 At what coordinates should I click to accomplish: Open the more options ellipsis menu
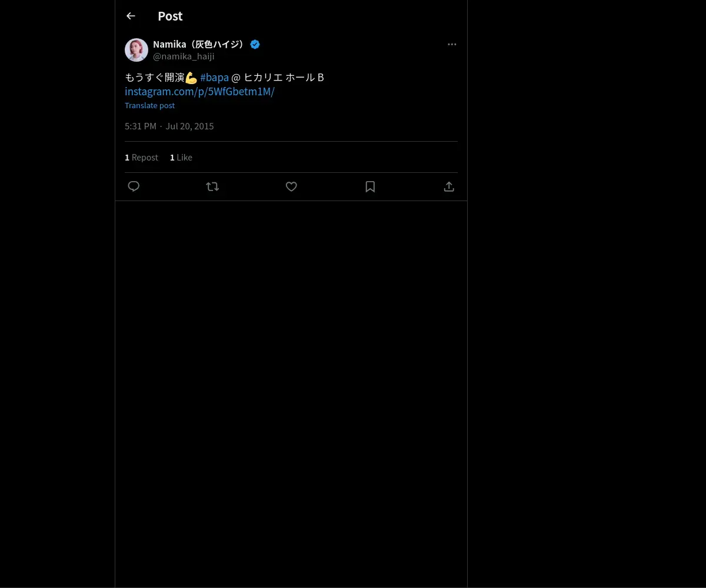click(x=452, y=45)
